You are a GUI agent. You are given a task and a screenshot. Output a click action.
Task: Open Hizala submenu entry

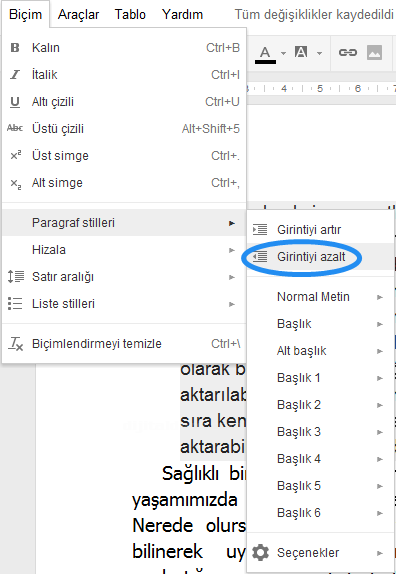(124, 250)
